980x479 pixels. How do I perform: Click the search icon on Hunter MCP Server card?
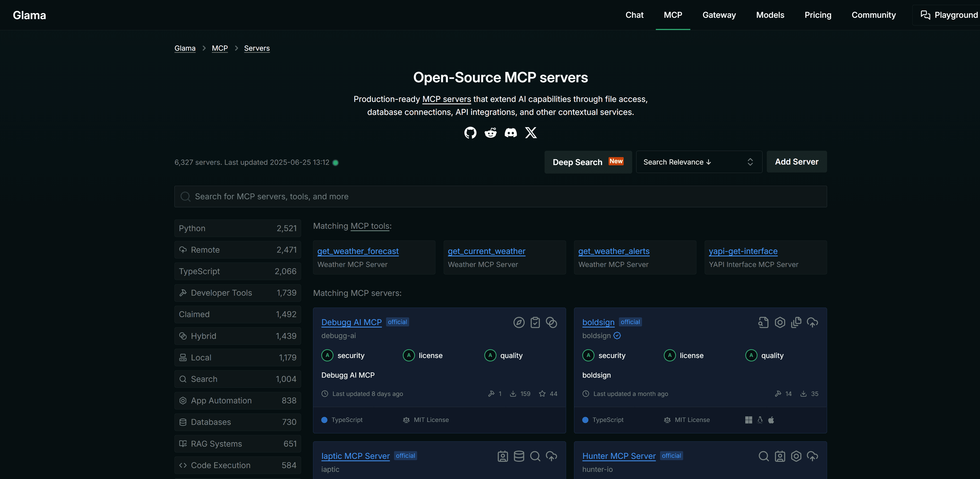click(x=764, y=456)
